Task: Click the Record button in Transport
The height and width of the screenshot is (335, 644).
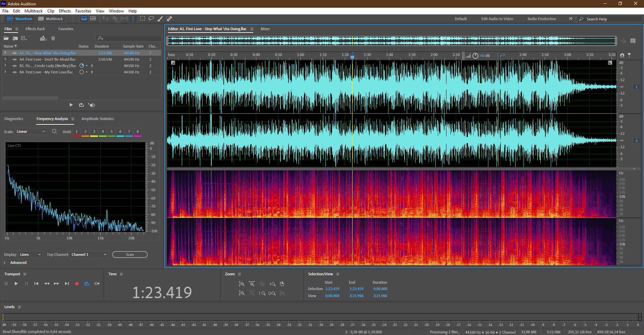Action: (x=77, y=284)
